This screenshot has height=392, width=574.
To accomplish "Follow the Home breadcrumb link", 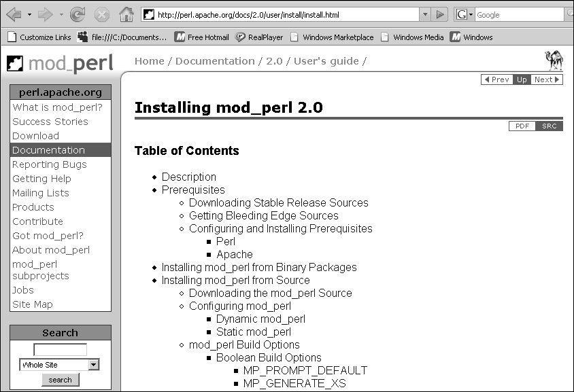I will [x=150, y=61].
